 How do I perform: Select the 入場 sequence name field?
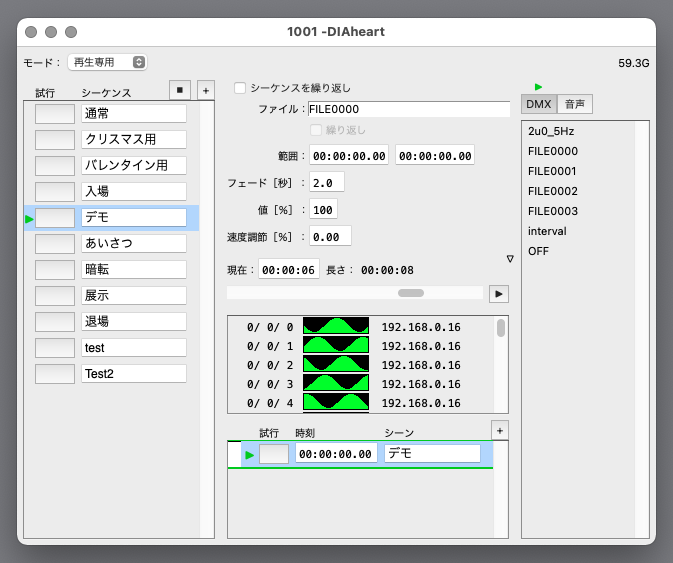pyautogui.click(x=134, y=191)
